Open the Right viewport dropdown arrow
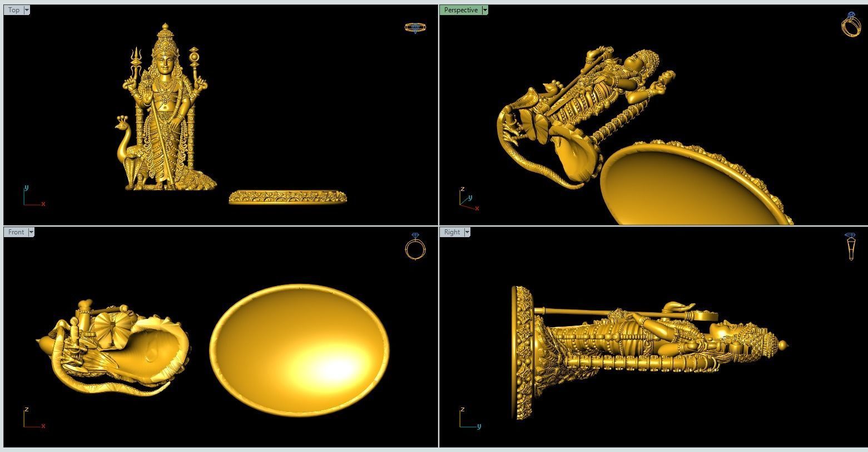This screenshot has height=452, width=868. pyautogui.click(x=467, y=232)
